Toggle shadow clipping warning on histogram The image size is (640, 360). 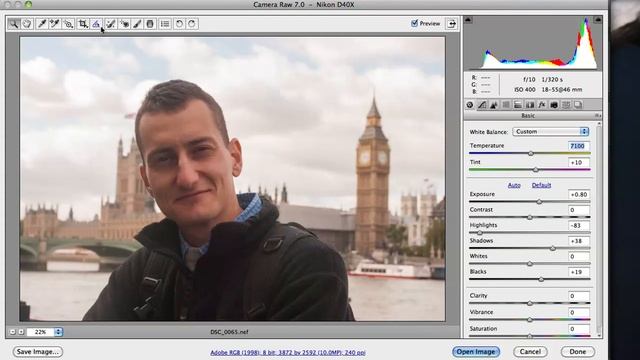click(x=469, y=20)
